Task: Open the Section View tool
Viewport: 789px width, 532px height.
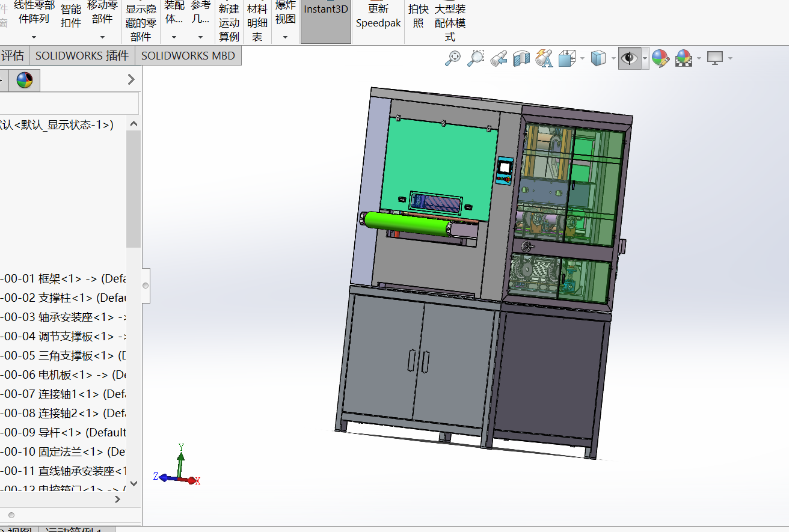Action: (521, 58)
